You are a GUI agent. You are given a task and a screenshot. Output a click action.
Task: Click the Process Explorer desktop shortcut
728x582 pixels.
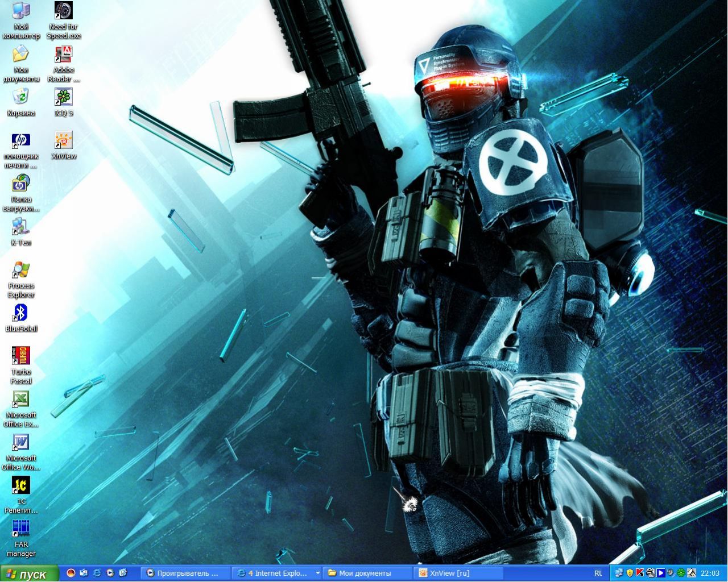pyautogui.click(x=21, y=270)
